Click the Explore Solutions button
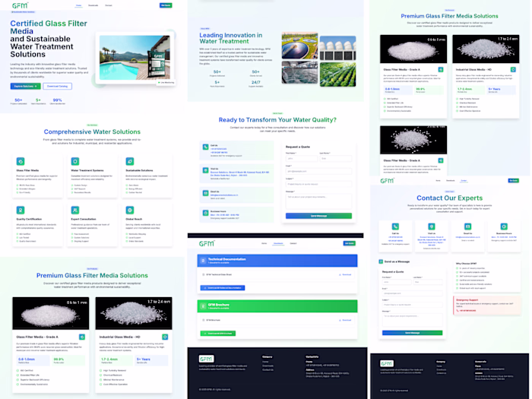This screenshot has height=399, width=532. [x=25, y=86]
